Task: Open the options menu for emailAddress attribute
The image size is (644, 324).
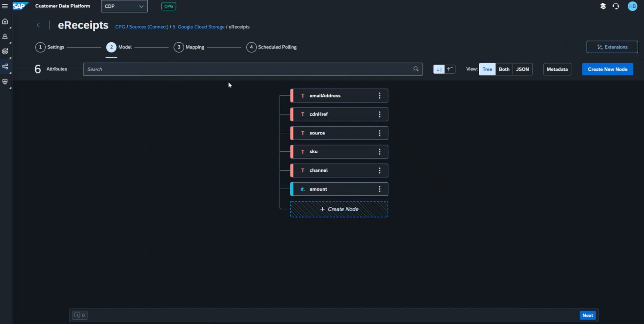Action: click(x=379, y=95)
